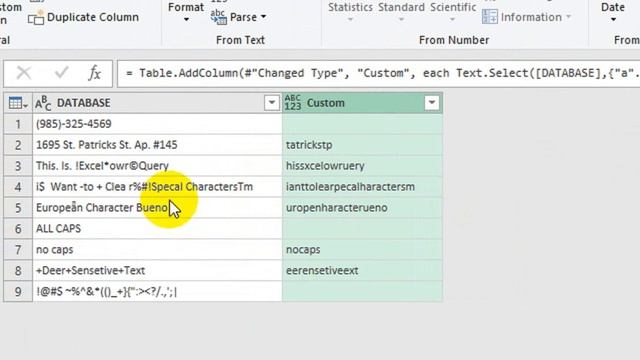Select row number 3
This screenshot has height=360, width=640.
click(x=18, y=166)
